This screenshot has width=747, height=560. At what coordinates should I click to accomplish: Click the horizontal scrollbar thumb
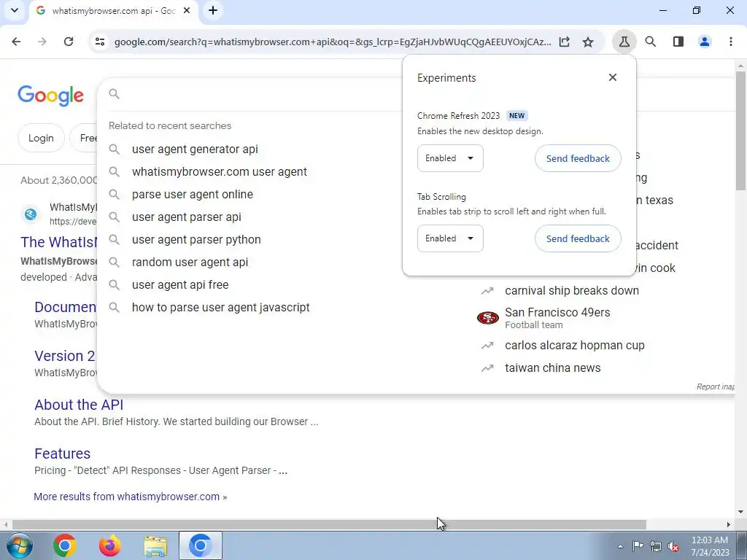329,525
